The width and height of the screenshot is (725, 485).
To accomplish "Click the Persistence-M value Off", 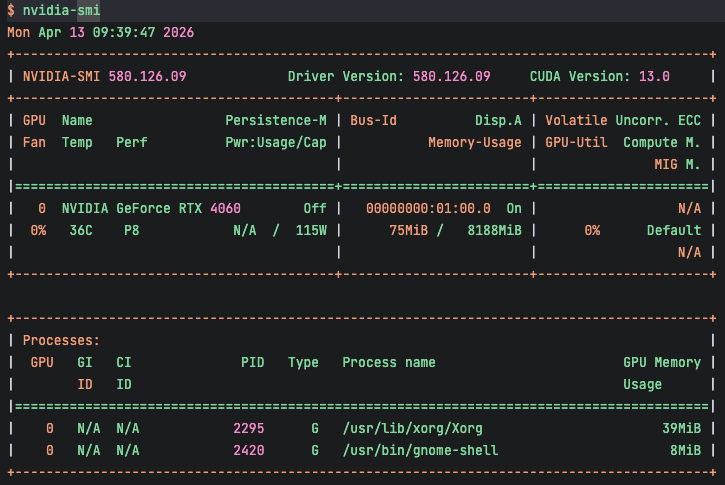I will (315, 208).
